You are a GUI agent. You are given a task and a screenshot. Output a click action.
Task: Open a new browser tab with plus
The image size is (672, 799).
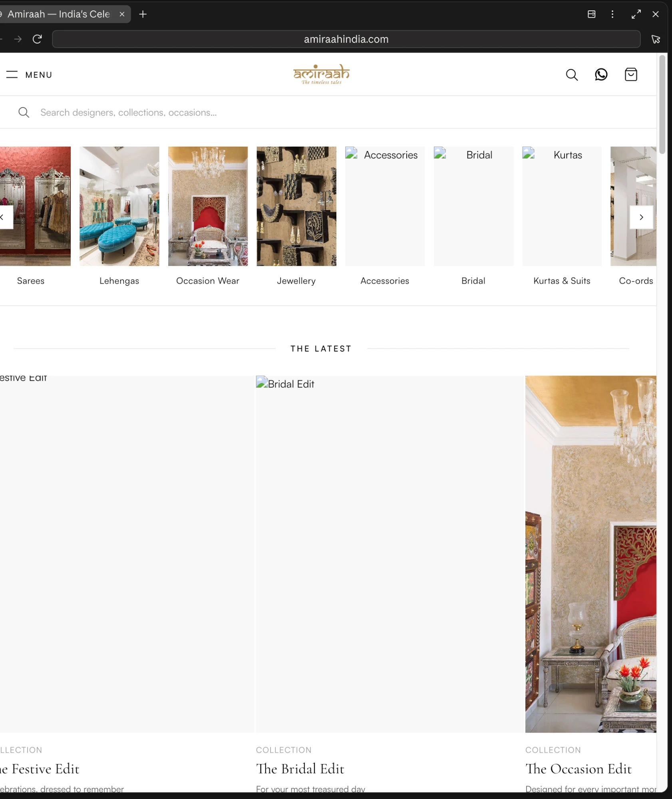point(143,14)
